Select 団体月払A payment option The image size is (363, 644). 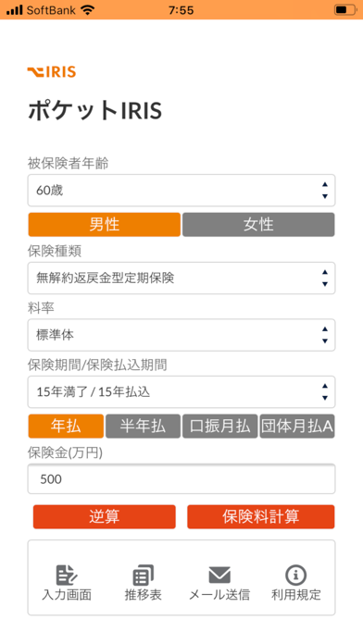(297, 426)
